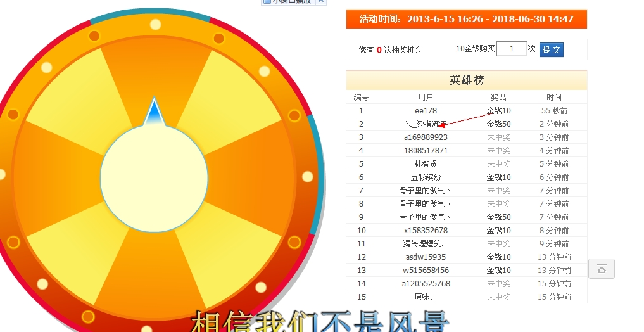Click the 奖品 column header
The width and height of the screenshot is (644, 332).
(x=498, y=98)
